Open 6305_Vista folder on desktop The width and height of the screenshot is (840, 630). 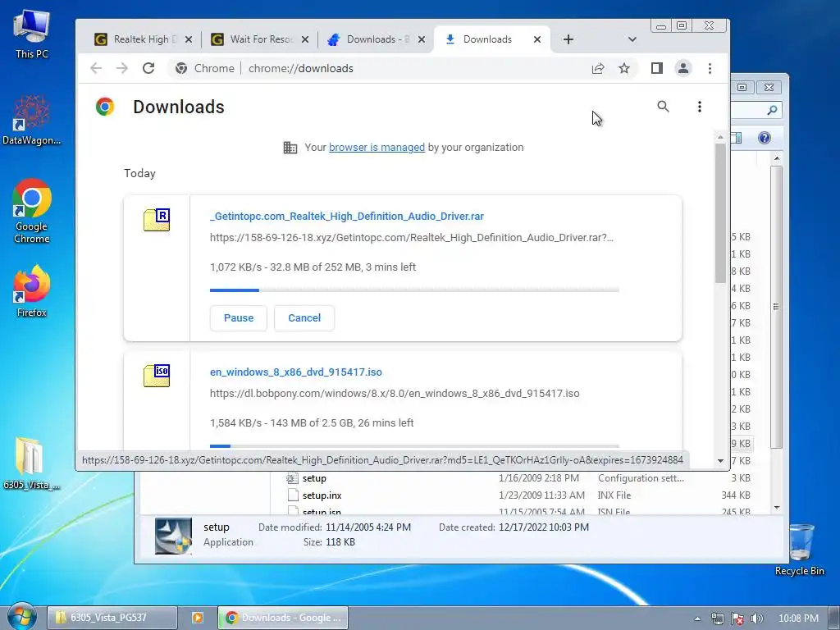pyautogui.click(x=32, y=463)
